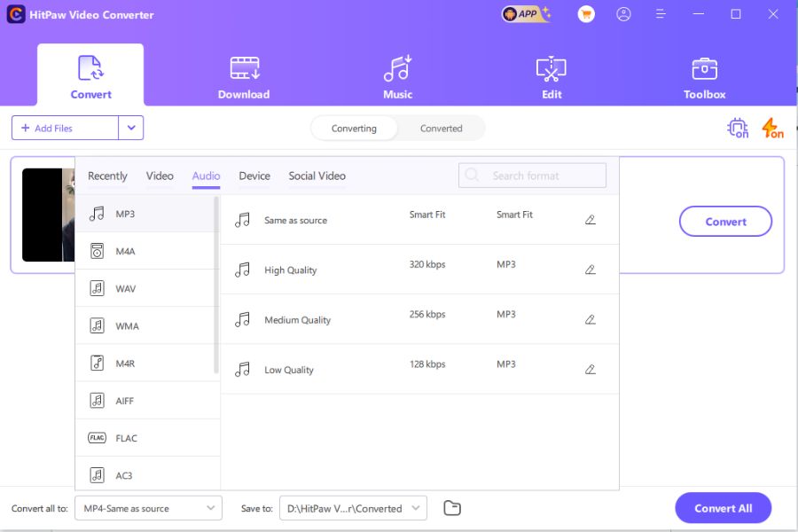Viewport: 798px width, 532px height.
Task: Open the Edit section icon
Action: 552,69
